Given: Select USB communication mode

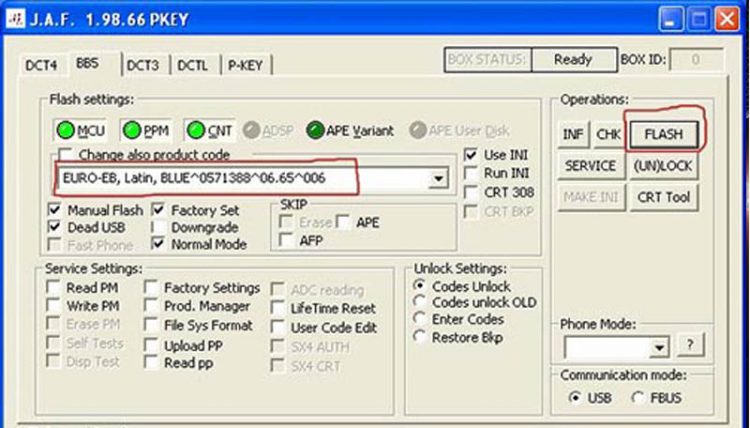Looking at the screenshot, I should coord(575,397).
